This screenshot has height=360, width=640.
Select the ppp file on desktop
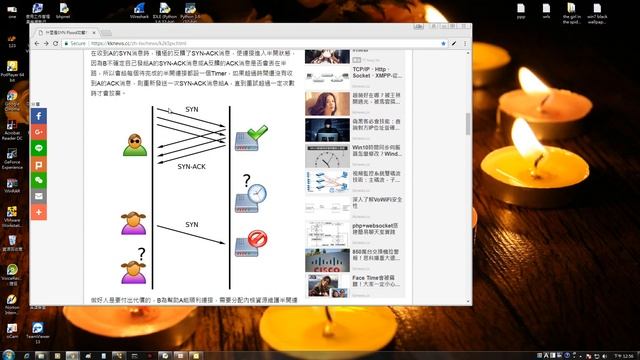pyautogui.click(x=521, y=11)
